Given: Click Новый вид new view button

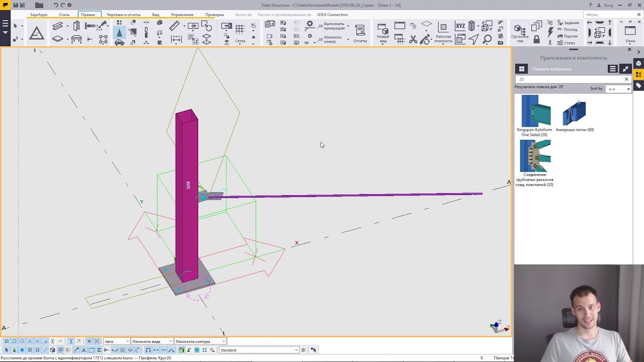Looking at the screenshot, I should click(x=383, y=33).
